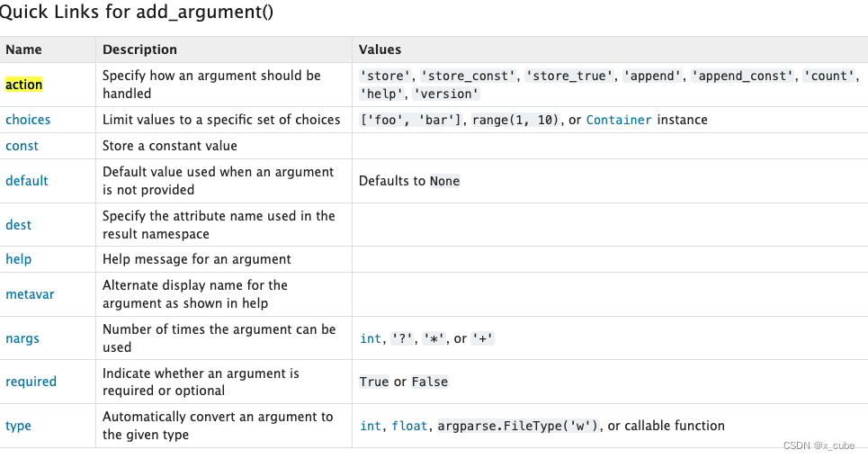This screenshot has height=459, width=868.
Task: Click the Values column header
Action: click(380, 49)
